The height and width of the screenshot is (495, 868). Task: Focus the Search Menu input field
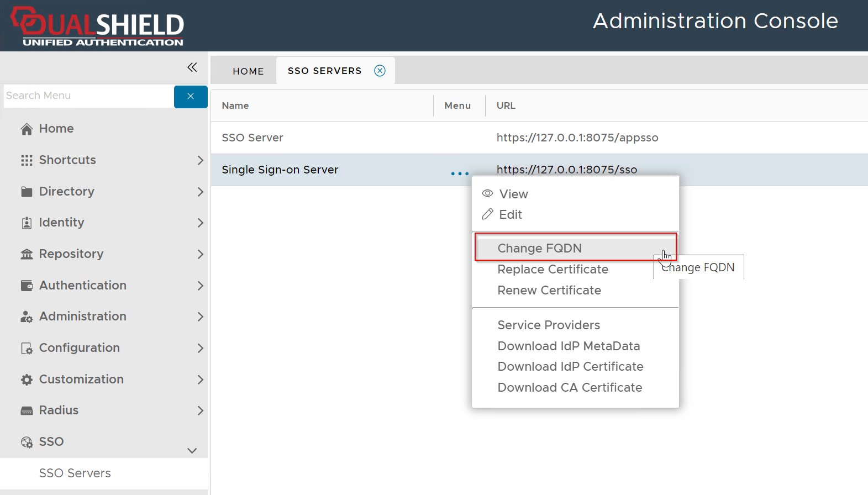coord(88,96)
